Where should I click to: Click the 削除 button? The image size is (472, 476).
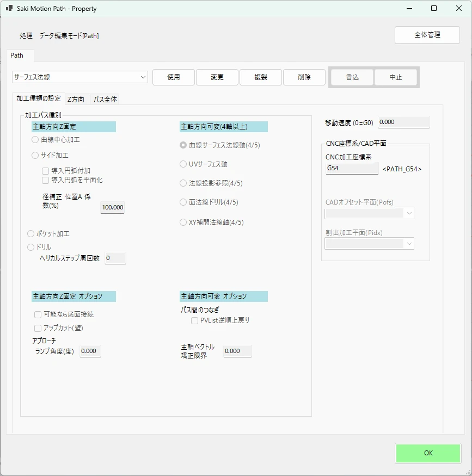304,77
